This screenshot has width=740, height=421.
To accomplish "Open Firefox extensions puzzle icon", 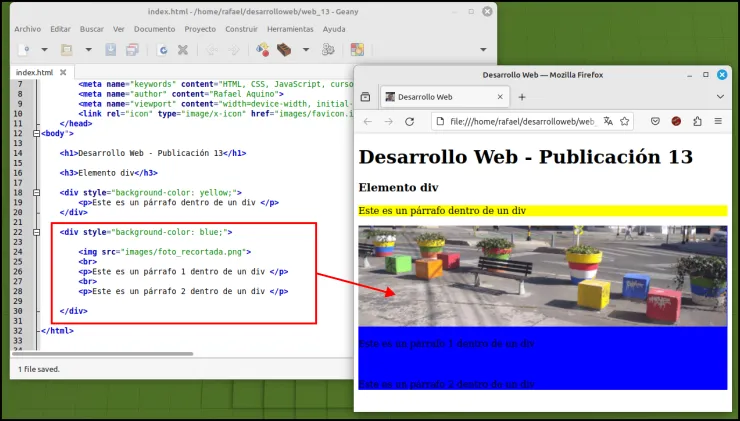I will click(697, 122).
